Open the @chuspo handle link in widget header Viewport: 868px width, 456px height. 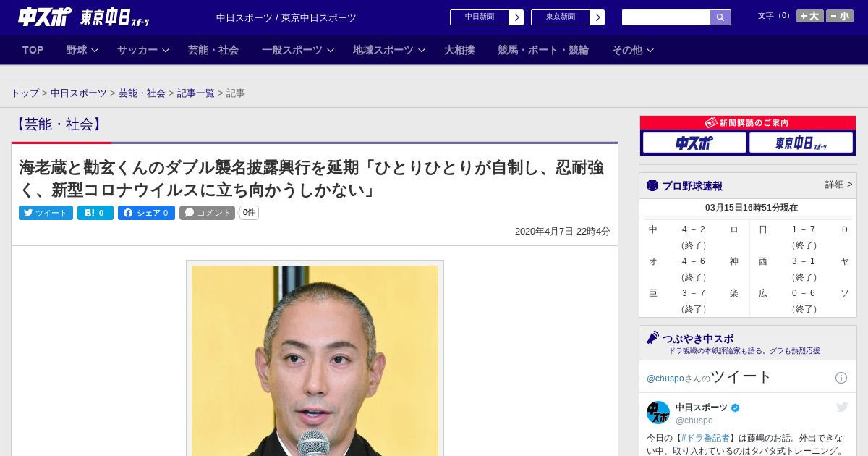pos(665,379)
